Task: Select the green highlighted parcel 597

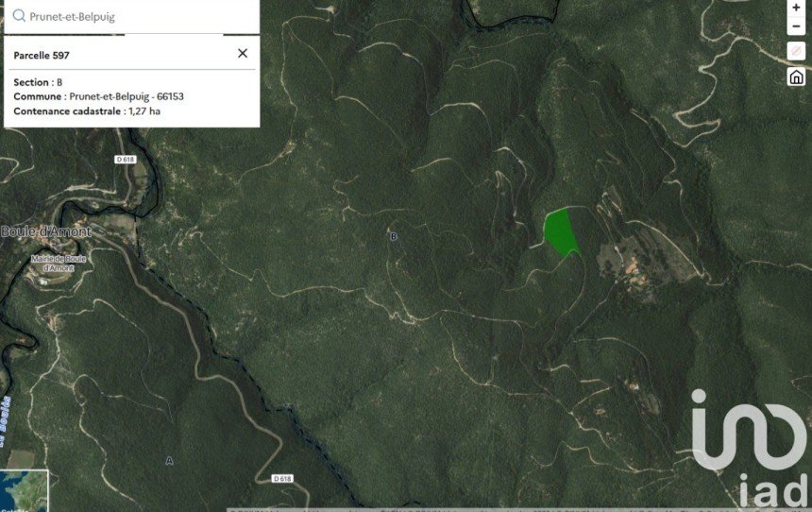Action: pos(561,232)
